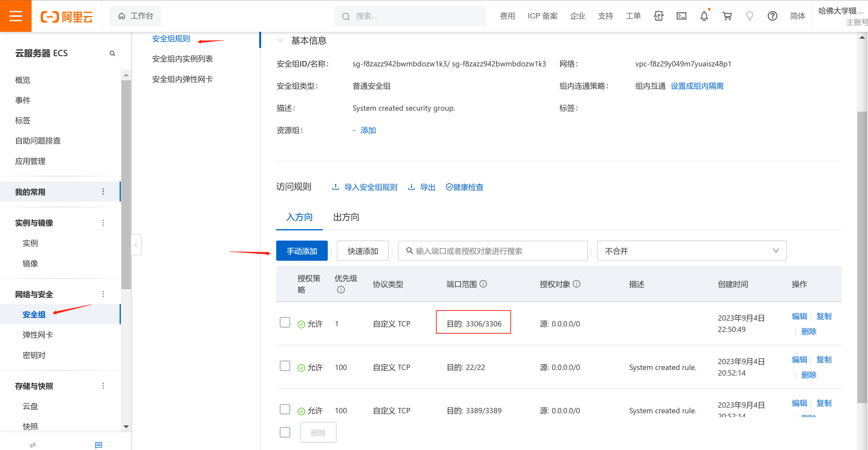Click the 端口范围 info icon
Image resolution: width=868 pixels, height=450 pixels.
click(x=484, y=284)
